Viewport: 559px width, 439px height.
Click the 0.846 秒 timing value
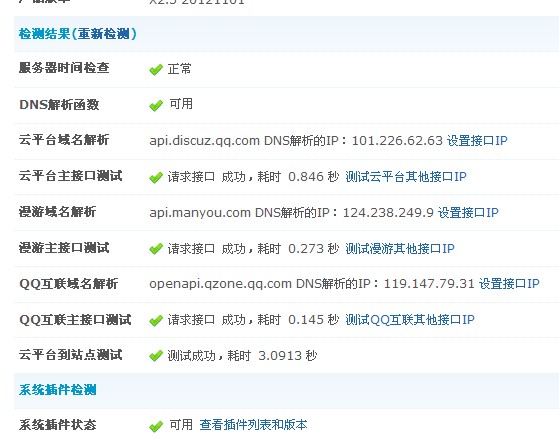tap(313, 177)
